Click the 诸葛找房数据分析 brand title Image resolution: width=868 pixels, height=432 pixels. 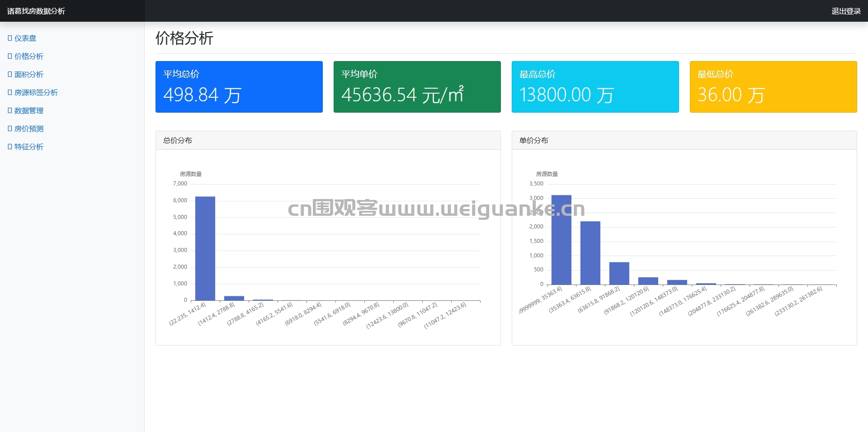click(x=36, y=11)
